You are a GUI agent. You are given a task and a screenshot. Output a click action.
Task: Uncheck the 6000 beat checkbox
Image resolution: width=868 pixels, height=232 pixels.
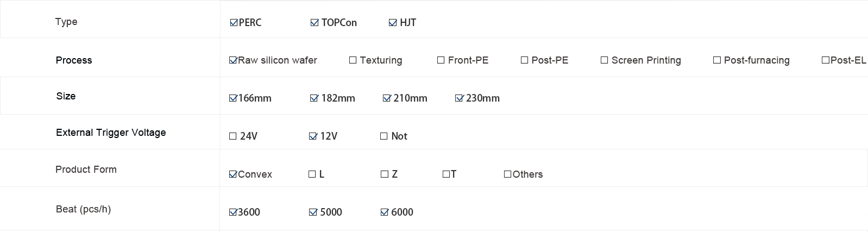click(x=385, y=212)
